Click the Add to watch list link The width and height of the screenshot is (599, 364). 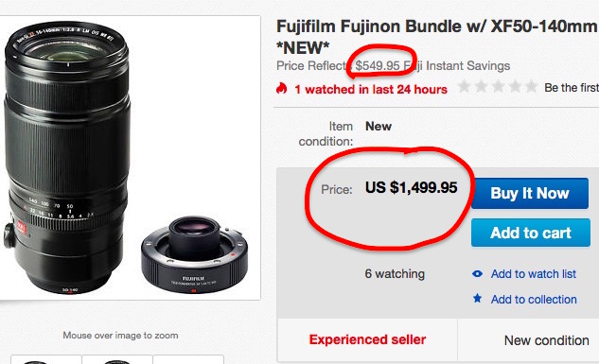tap(534, 273)
